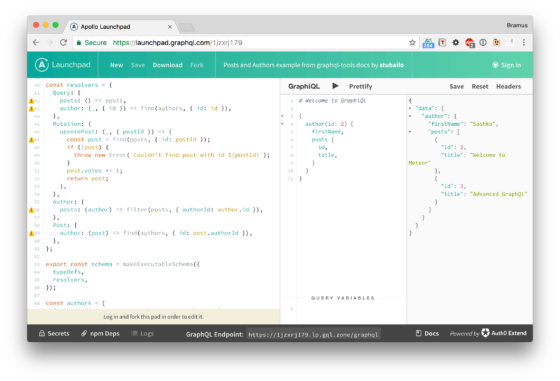This screenshot has height=381, width=560.
Task: Click the red T shield extension icon
Action: 442,42
